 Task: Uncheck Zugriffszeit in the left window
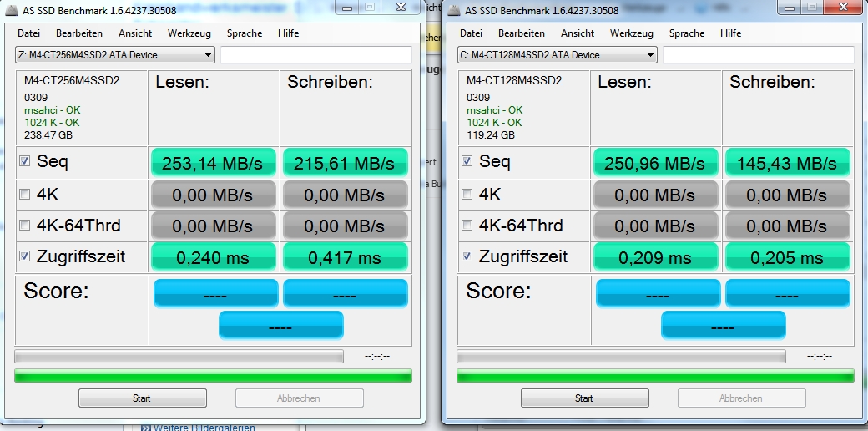pyautogui.click(x=24, y=256)
